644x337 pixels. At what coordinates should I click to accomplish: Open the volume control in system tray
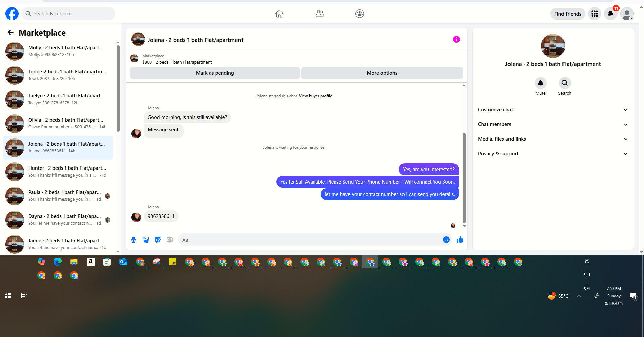587,288
